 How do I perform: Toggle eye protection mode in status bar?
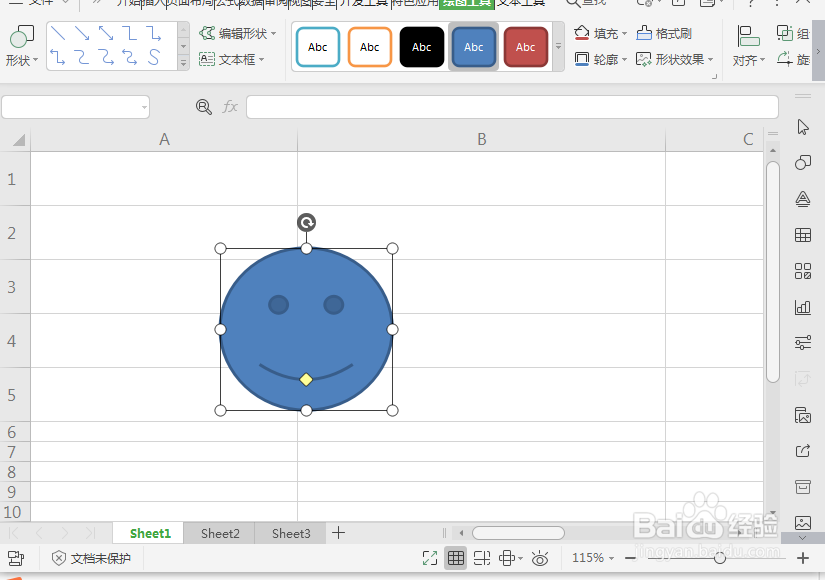tap(540, 558)
